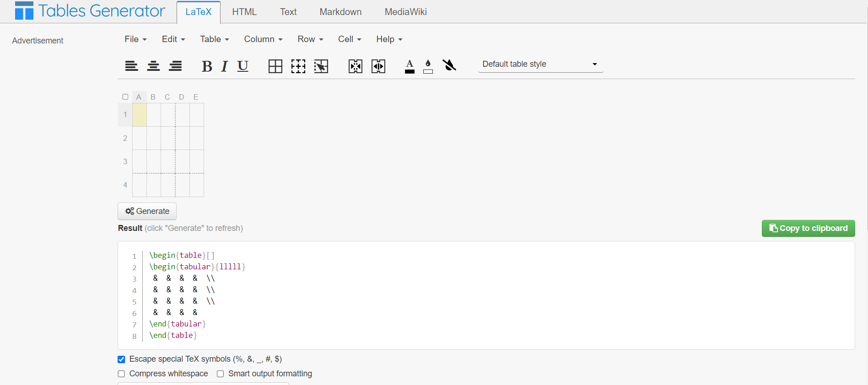Screen dimensions: 868x385
Task: Uncheck Escape special TeX symbols
Action: click(121, 359)
